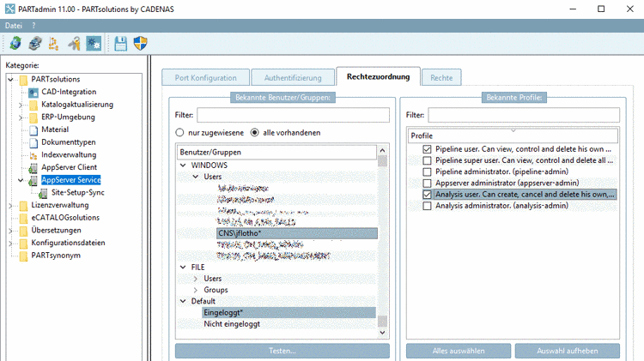
Task: Click the Site-Setup-Sync server icon
Action: [x=43, y=193]
